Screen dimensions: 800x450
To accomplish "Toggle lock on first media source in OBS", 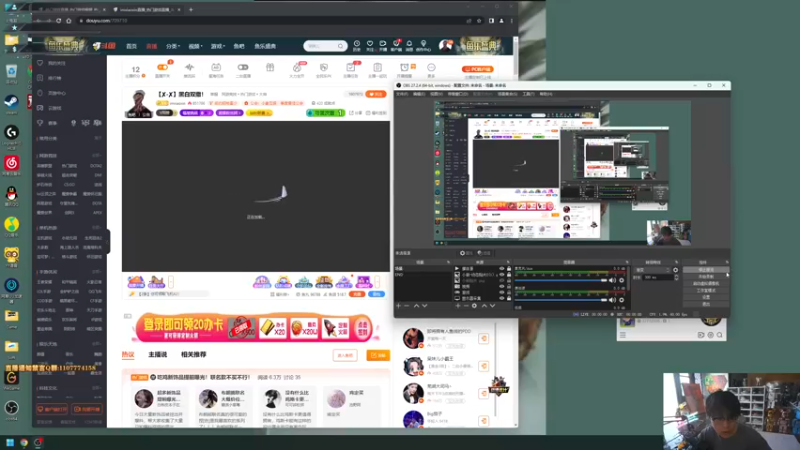I will click(509, 268).
